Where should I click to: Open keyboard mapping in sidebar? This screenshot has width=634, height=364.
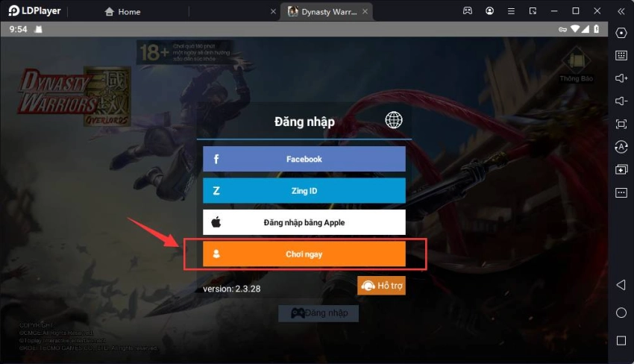[621, 55]
